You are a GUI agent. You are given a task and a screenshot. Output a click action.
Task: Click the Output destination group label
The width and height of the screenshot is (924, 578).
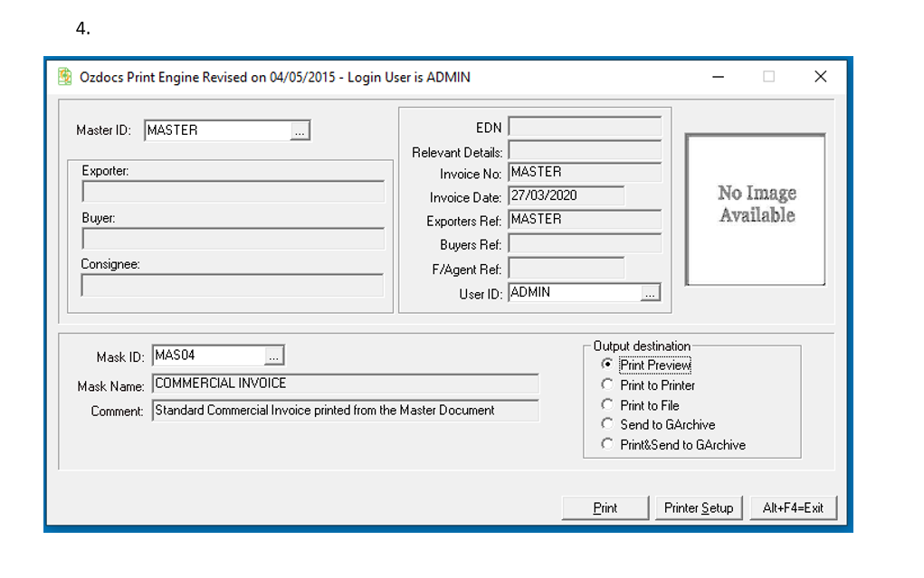(x=642, y=346)
